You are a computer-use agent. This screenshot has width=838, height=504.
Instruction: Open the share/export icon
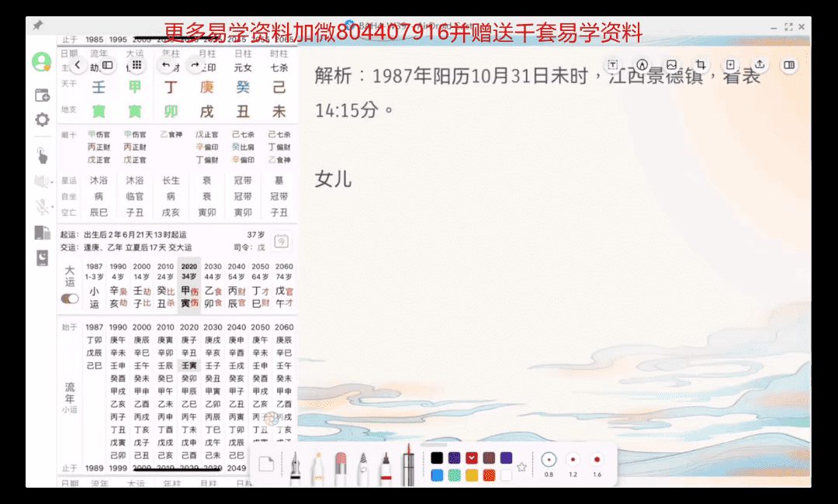(760, 65)
